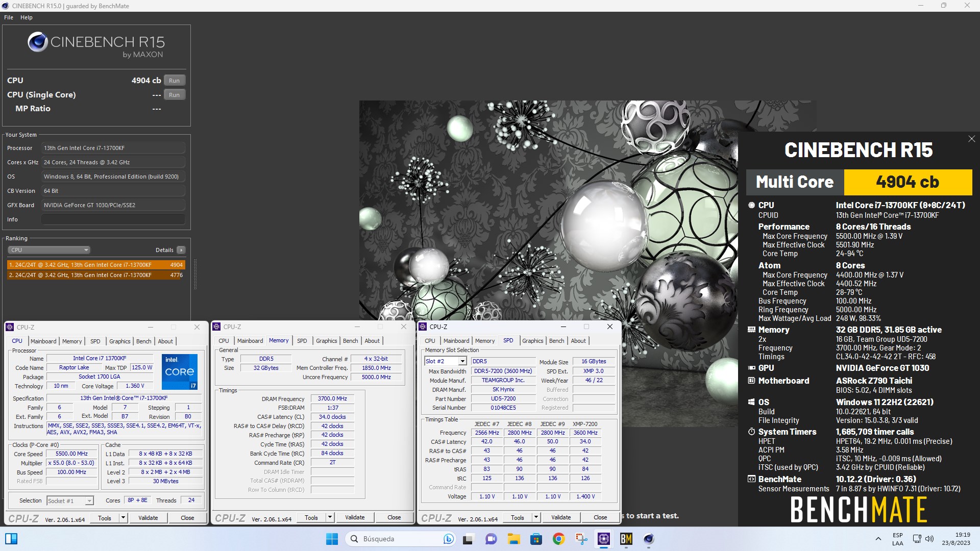Open the Windows Start menu
980x551 pixels.
coord(332,539)
